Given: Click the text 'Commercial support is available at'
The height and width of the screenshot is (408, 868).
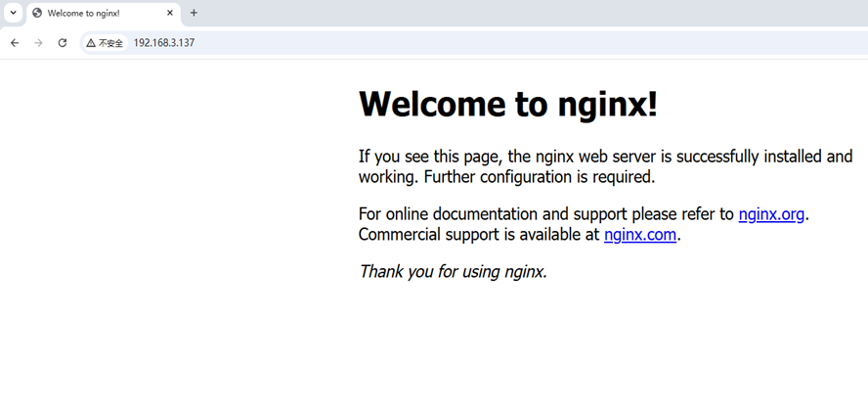Looking at the screenshot, I should tap(479, 235).
